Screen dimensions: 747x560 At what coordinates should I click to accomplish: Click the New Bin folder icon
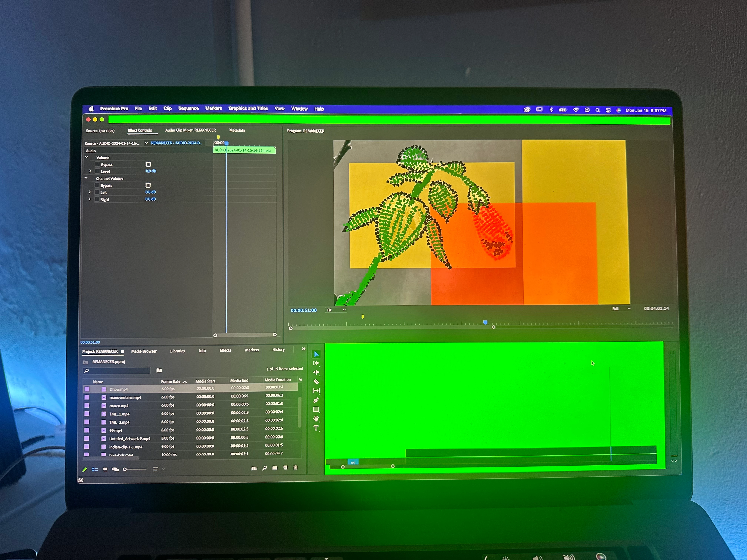(x=275, y=468)
